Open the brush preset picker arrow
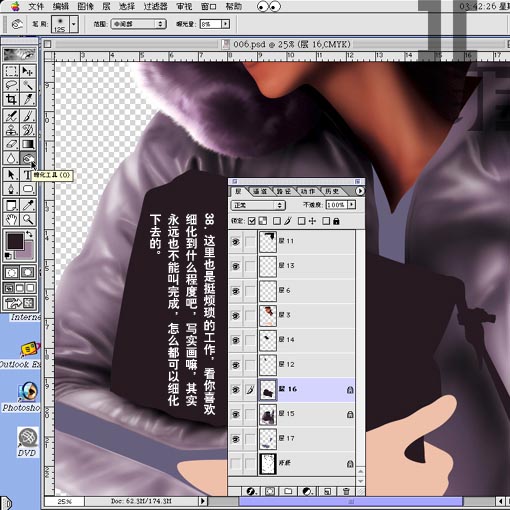The image size is (510, 510). click(x=74, y=24)
